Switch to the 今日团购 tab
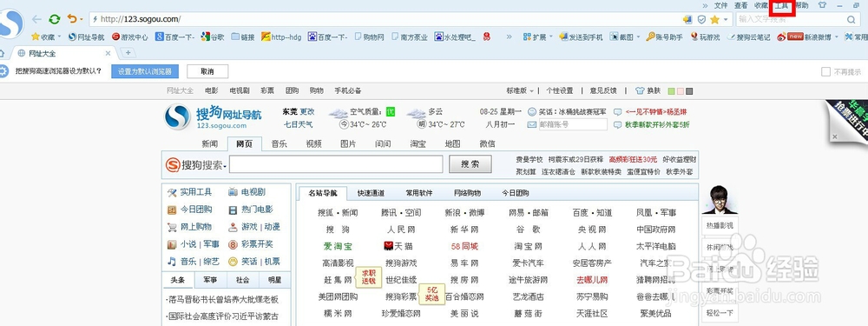The image size is (868, 326). [x=516, y=193]
